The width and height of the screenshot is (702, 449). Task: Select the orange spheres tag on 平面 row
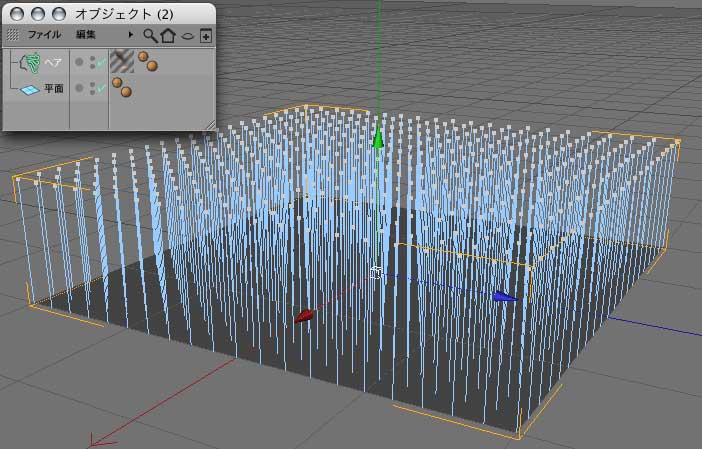point(122,87)
